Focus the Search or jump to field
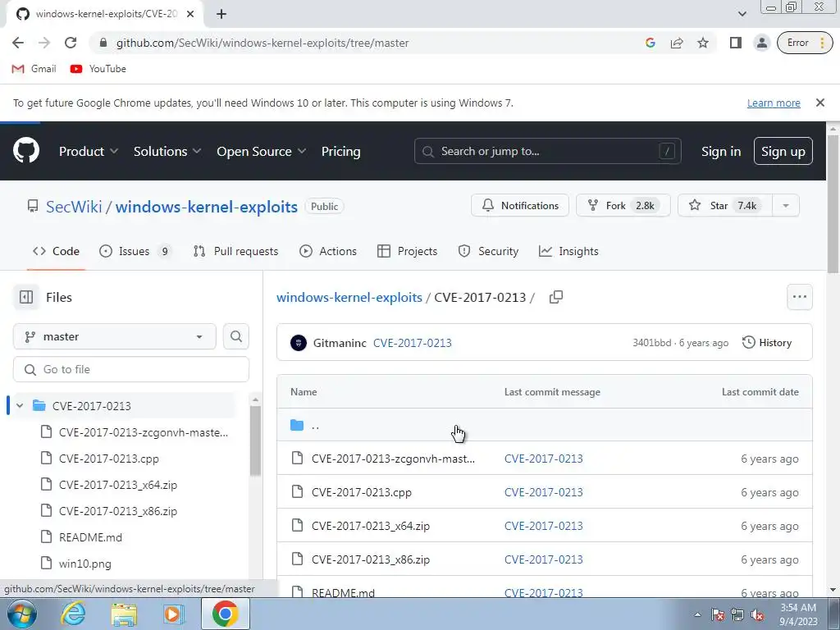This screenshot has height=630, width=840. (547, 151)
